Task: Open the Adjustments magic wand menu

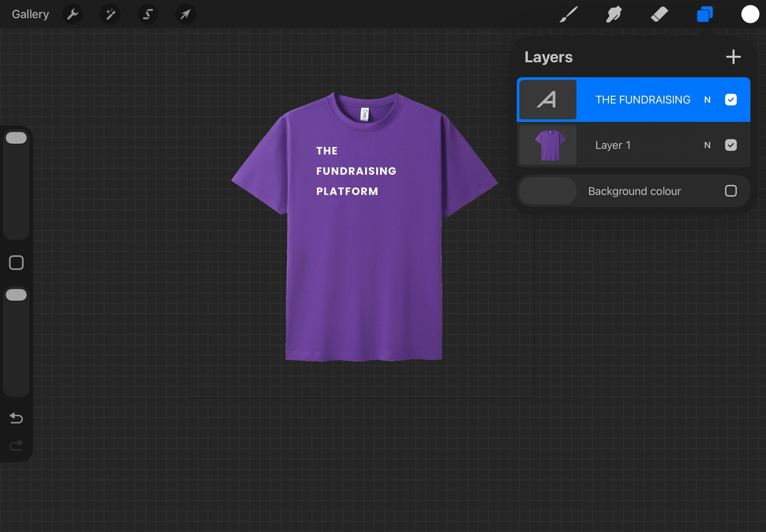Action: pyautogui.click(x=110, y=14)
